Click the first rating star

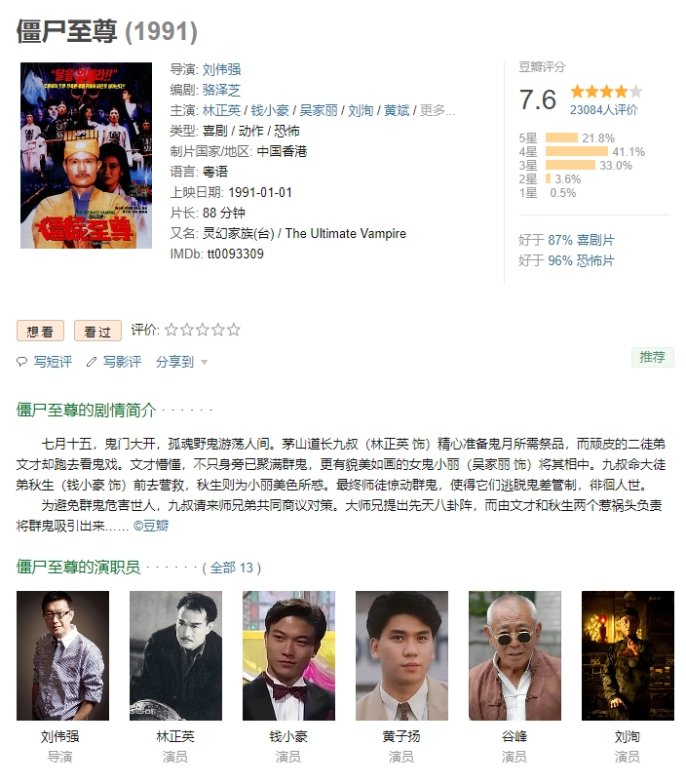click(x=171, y=330)
